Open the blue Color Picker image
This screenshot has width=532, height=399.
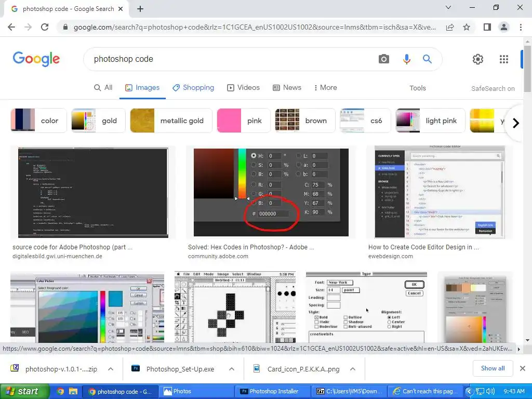[x=87, y=307]
